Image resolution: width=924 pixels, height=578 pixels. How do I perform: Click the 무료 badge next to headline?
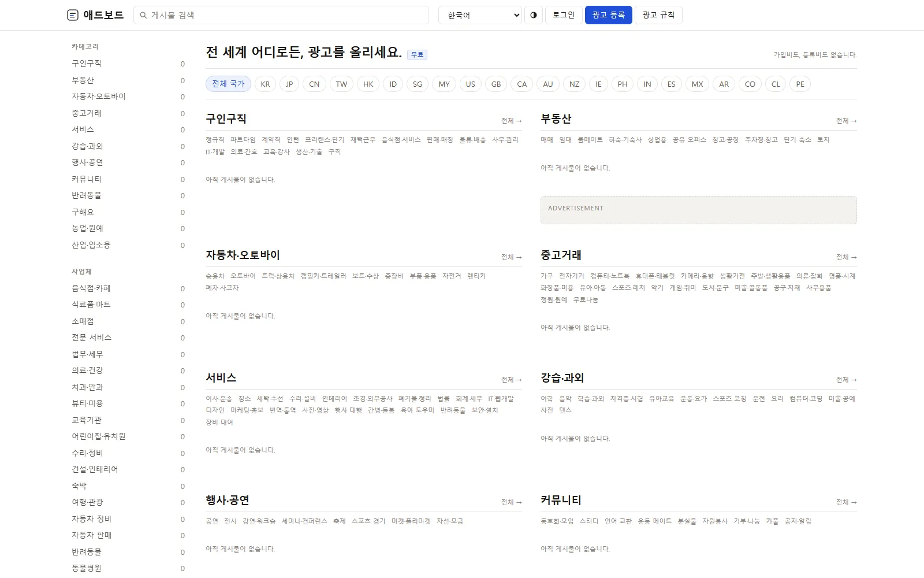tap(417, 54)
